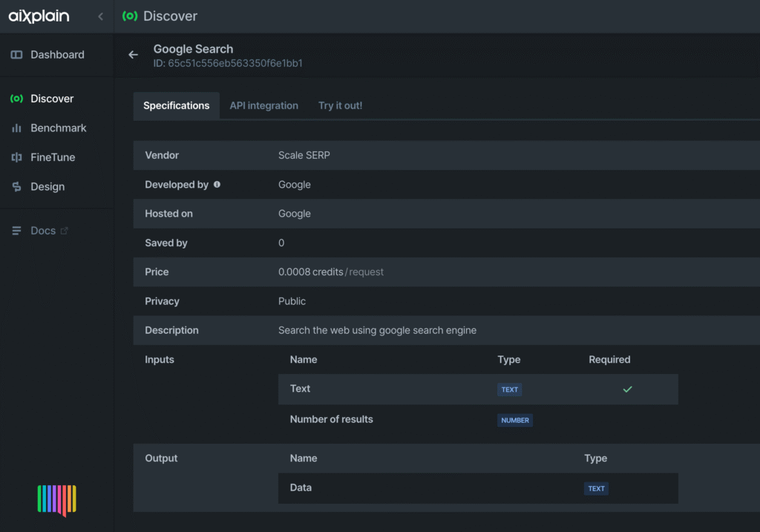
Task: Collapse the sidebar with the chevron
Action: (100, 16)
